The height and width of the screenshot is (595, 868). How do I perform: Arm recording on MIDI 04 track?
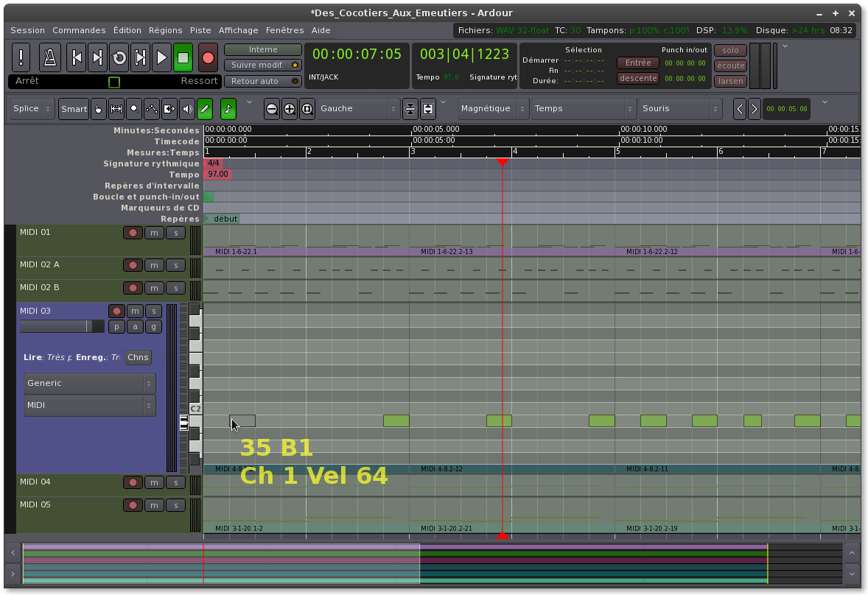click(x=133, y=482)
